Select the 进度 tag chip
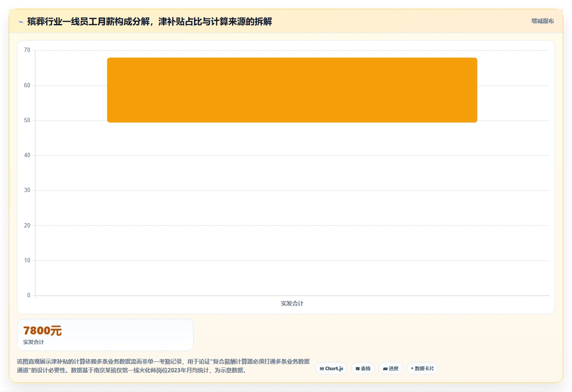Screen dimensions: 572x392 pyautogui.click(x=391, y=368)
